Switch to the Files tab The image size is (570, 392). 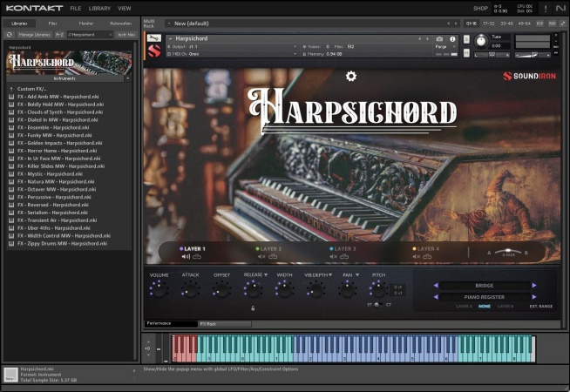click(x=53, y=24)
